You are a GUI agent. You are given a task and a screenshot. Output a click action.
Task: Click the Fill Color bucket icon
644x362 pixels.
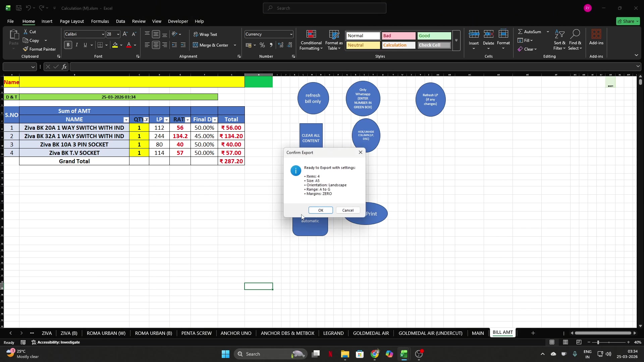(115, 45)
